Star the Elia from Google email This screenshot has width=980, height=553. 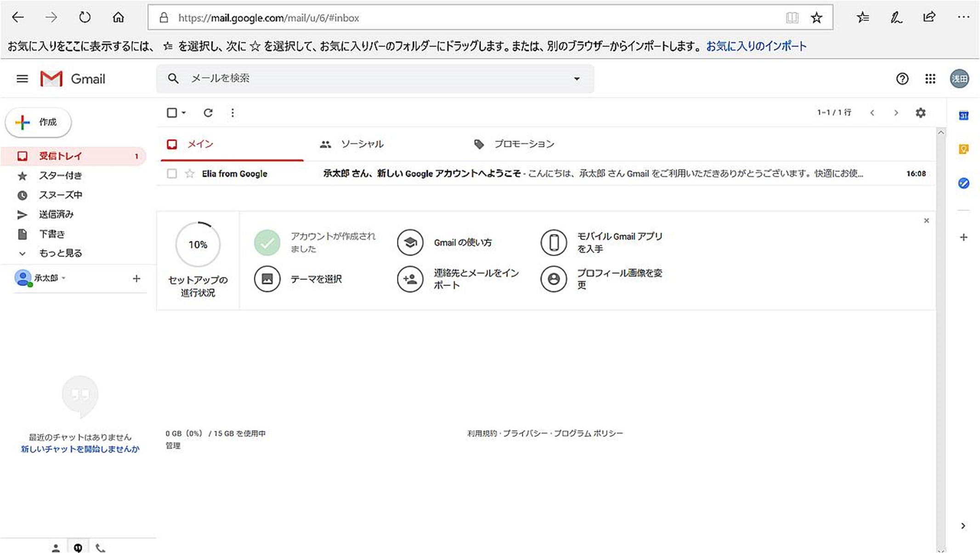coord(189,174)
